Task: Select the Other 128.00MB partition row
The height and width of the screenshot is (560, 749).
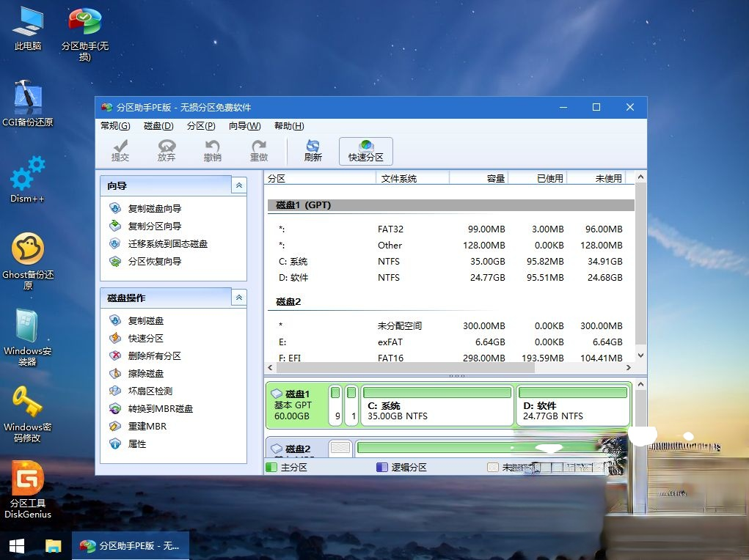Action: (450, 246)
